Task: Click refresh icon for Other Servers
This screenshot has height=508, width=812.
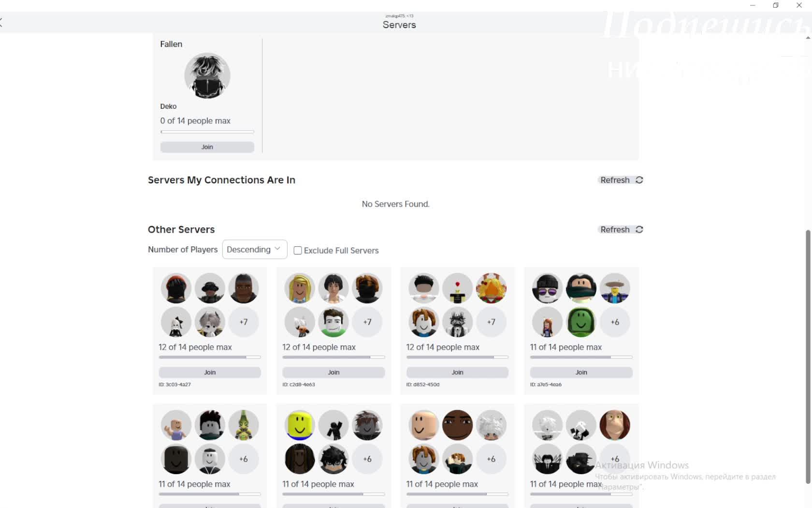Action: pos(639,229)
